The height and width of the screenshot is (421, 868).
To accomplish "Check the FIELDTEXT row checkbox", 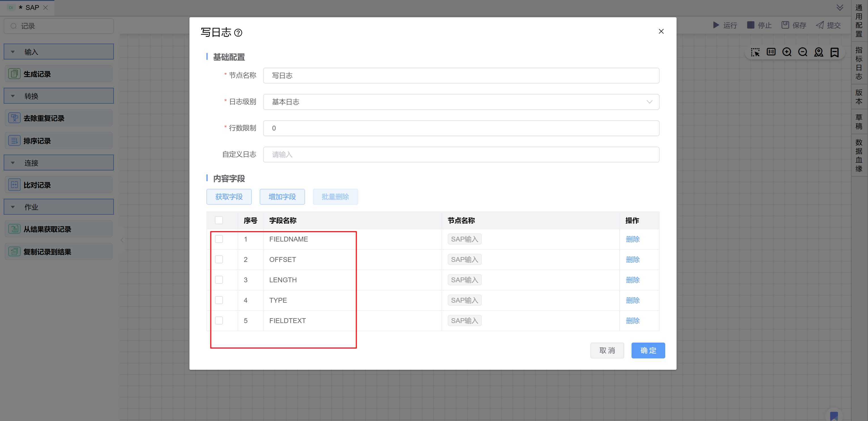I will 219,320.
